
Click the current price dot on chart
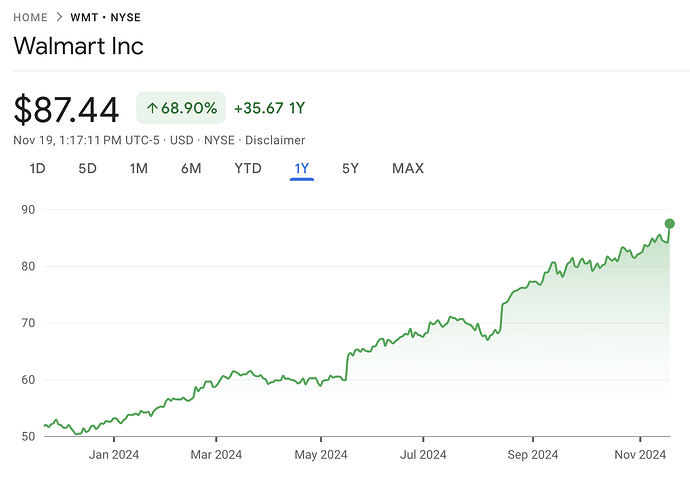[669, 224]
